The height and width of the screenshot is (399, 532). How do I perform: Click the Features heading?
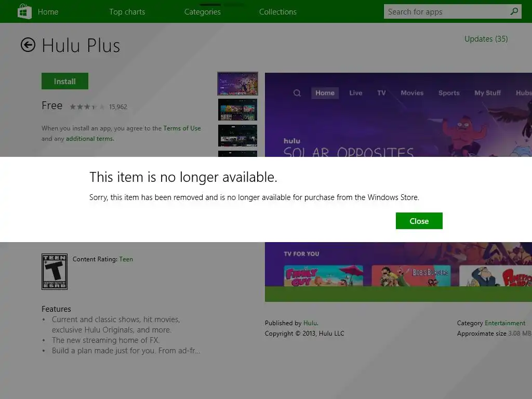56,309
